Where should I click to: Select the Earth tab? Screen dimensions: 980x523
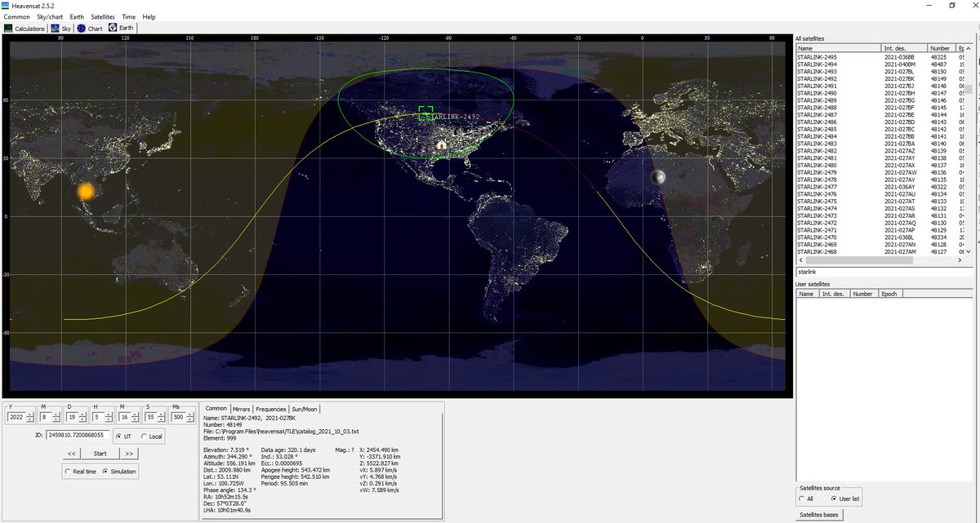click(x=121, y=28)
